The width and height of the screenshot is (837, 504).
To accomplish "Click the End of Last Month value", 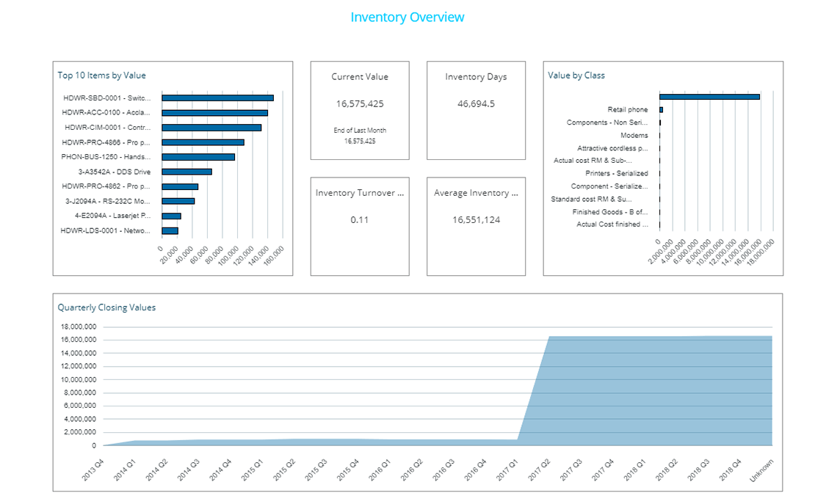I will pyautogui.click(x=359, y=139).
